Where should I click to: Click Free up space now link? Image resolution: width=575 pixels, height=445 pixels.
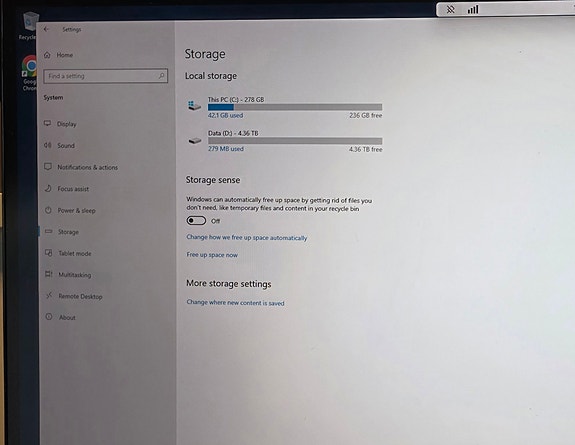(x=212, y=255)
